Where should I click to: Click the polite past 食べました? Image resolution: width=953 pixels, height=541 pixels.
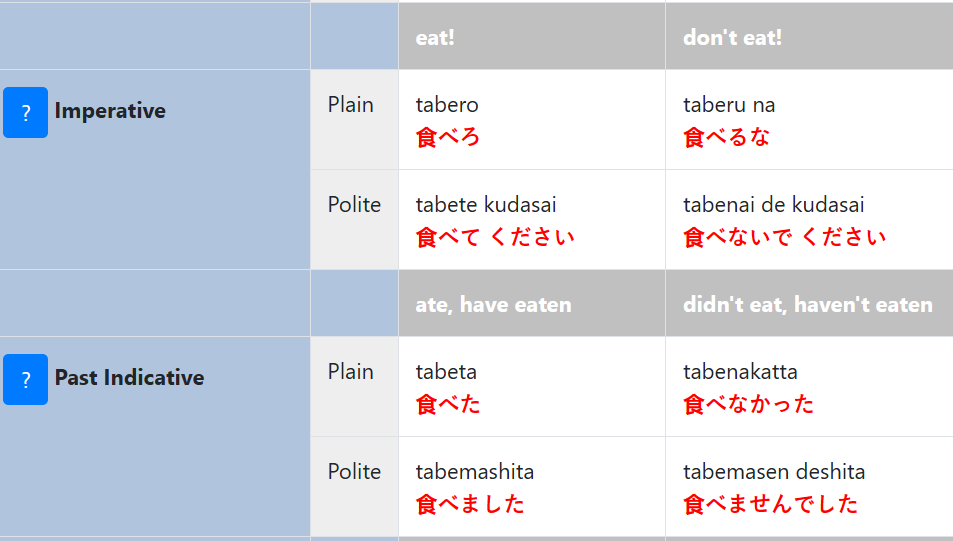click(x=470, y=504)
